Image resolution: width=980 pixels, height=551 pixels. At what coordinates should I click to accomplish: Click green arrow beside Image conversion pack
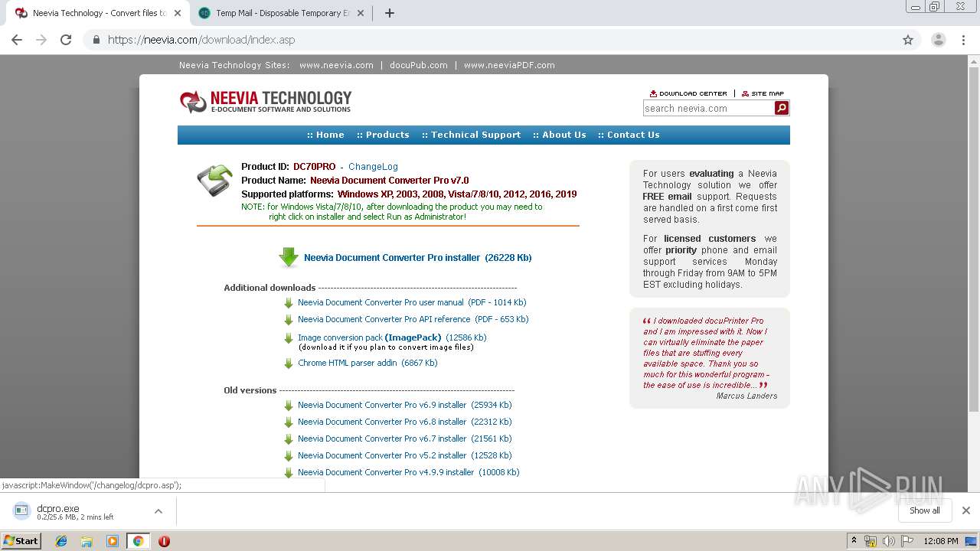pyautogui.click(x=289, y=338)
